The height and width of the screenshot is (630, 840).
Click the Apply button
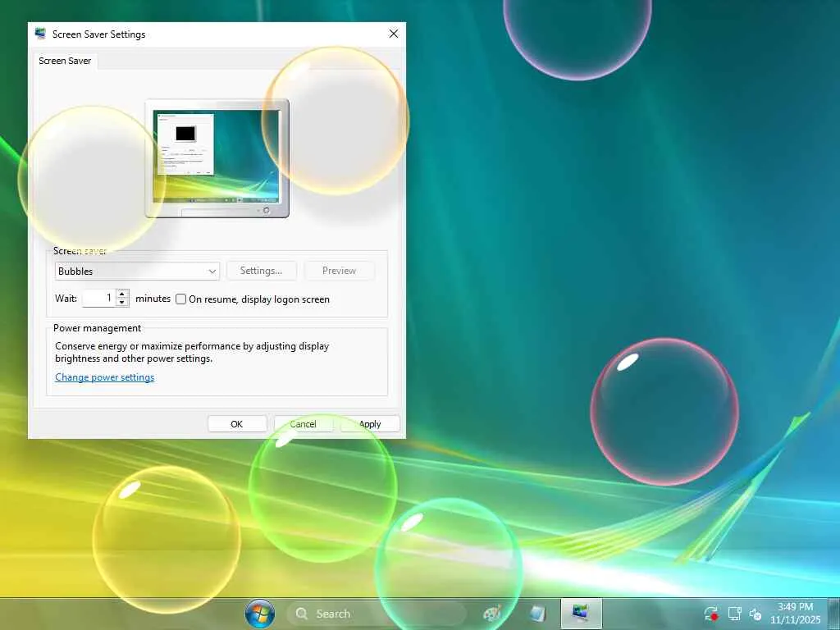(370, 424)
